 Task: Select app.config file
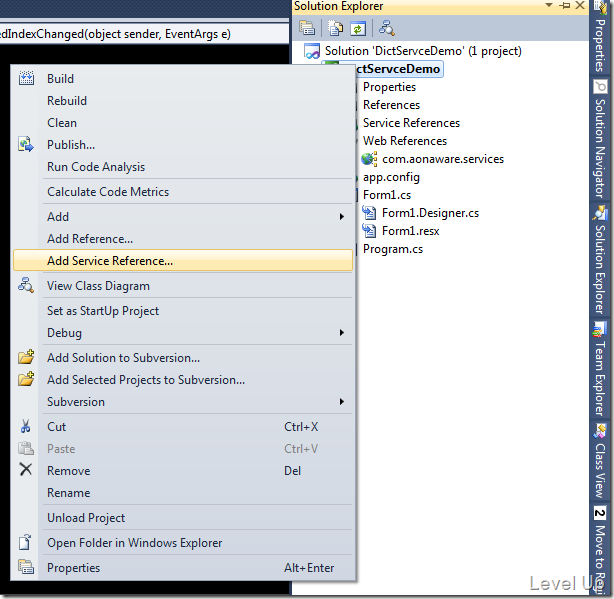pyautogui.click(x=391, y=177)
